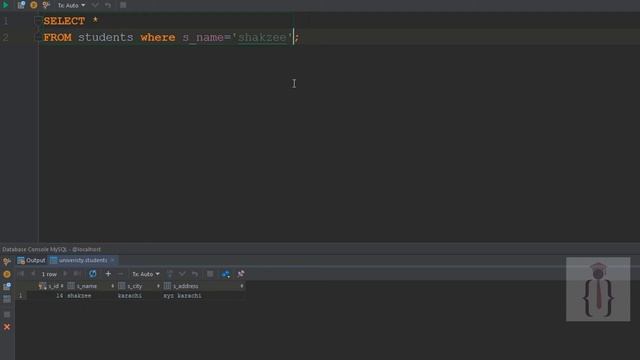Click the s_name column in the query

point(203,38)
